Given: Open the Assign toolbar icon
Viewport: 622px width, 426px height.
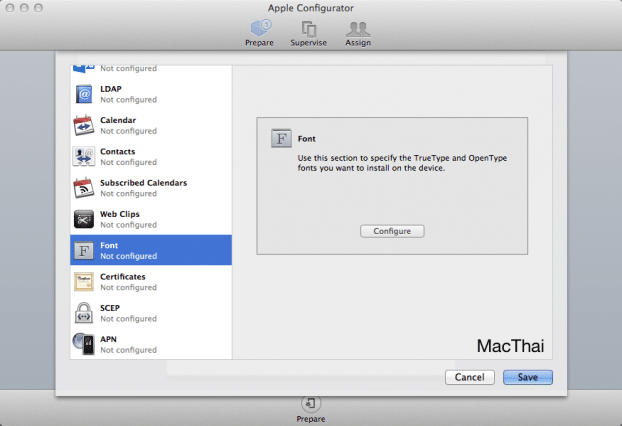Looking at the screenshot, I should [358, 29].
